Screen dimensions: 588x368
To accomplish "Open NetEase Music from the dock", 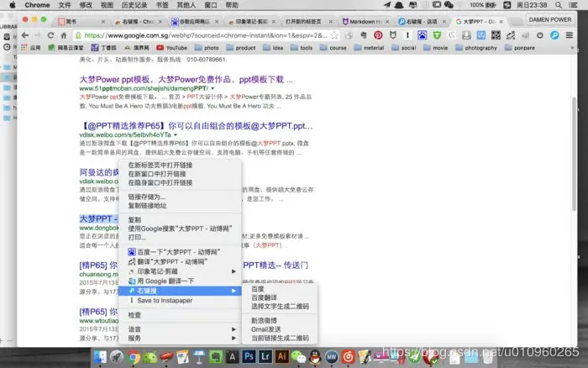I will [348, 357].
